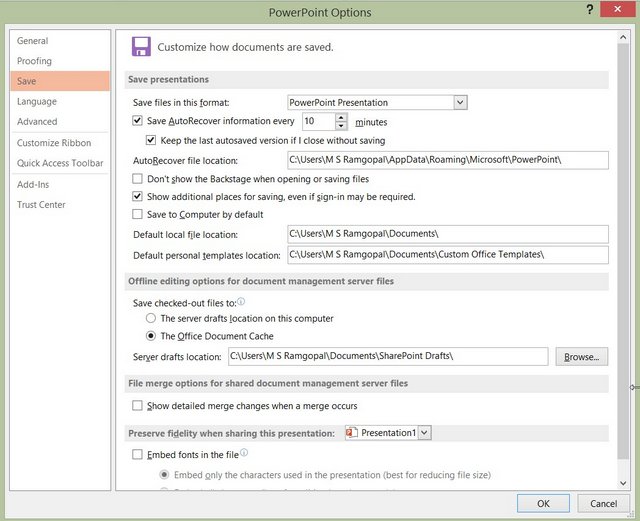Increase AutoRecover minutes with spinner arrow
The image size is (640, 521).
click(340, 117)
